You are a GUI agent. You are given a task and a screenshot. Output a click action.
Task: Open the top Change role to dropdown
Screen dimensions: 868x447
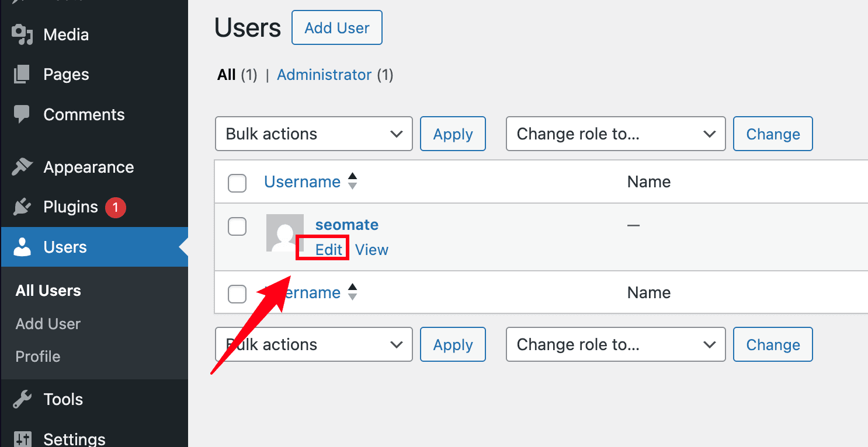tap(616, 134)
